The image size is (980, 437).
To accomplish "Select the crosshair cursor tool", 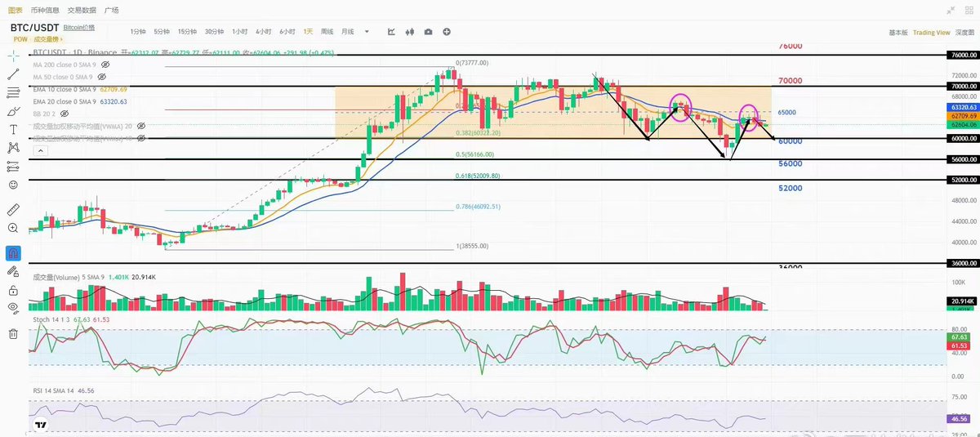I will pyautogui.click(x=13, y=55).
